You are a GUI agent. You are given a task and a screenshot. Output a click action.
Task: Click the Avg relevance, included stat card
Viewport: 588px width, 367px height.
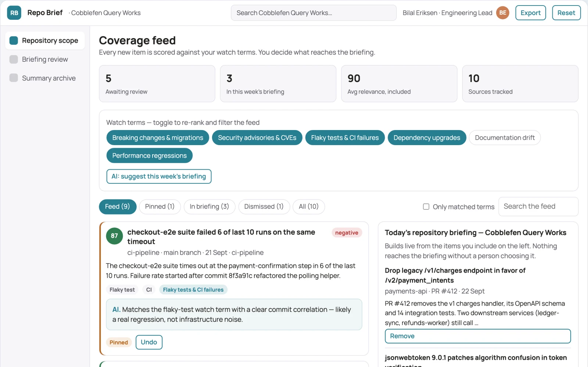pyautogui.click(x=399, y=84)
